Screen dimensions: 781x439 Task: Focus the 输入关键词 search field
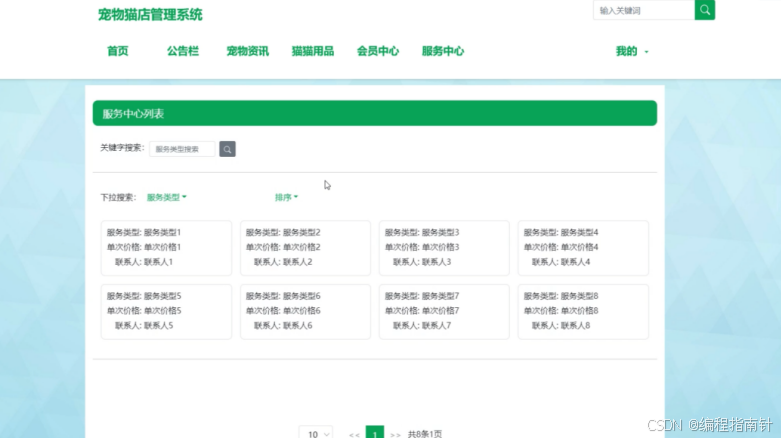pyautogui.click(x=644, y=10)
